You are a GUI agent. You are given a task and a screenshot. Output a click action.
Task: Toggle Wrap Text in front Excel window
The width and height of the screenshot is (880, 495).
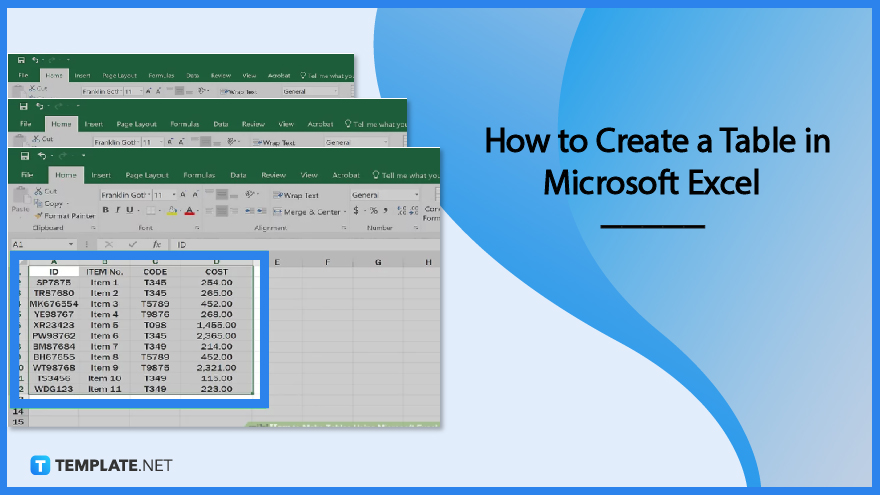[x=296, y=195]
